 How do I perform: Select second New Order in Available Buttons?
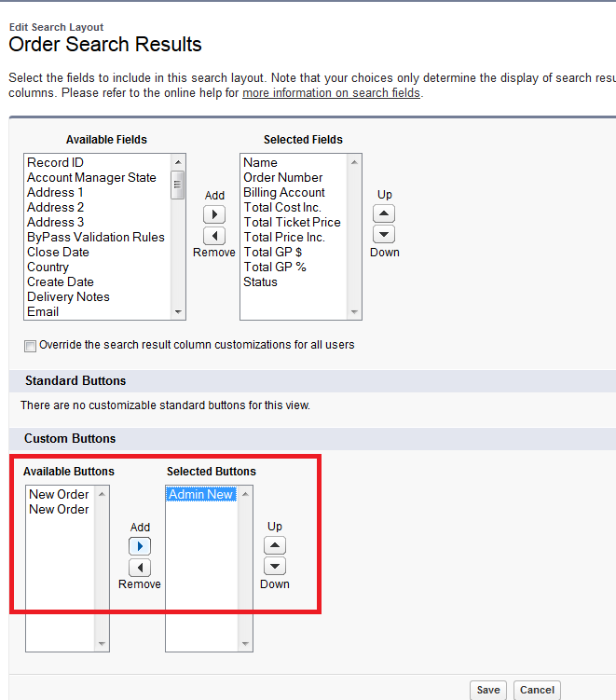tap(61, 509)
